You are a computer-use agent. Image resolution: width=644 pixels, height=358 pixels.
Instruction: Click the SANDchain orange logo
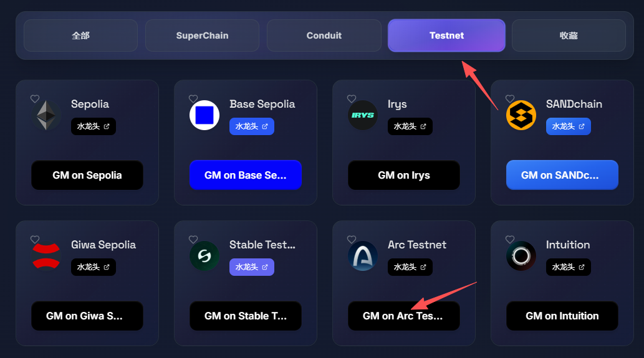(x=521, y=115)
